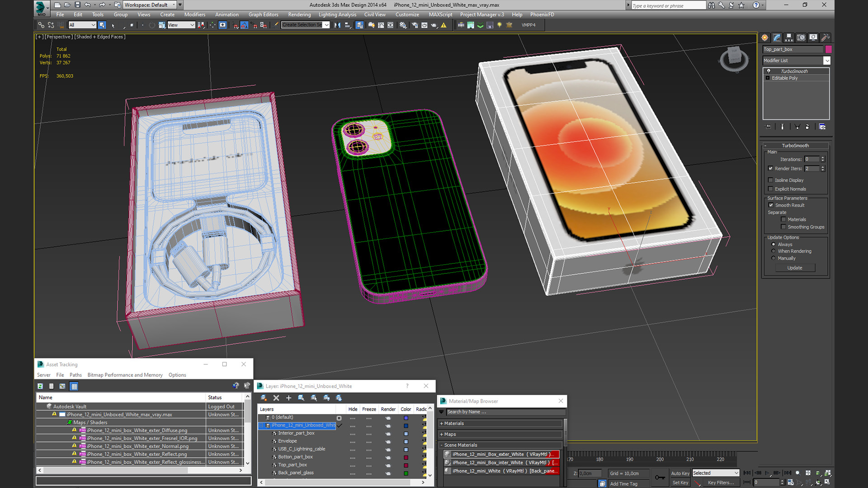The height and width of the screenshot is (488, 868).
Task: Open the Create command panel tab
Action: pyautogui.click(x=764, y=38)
